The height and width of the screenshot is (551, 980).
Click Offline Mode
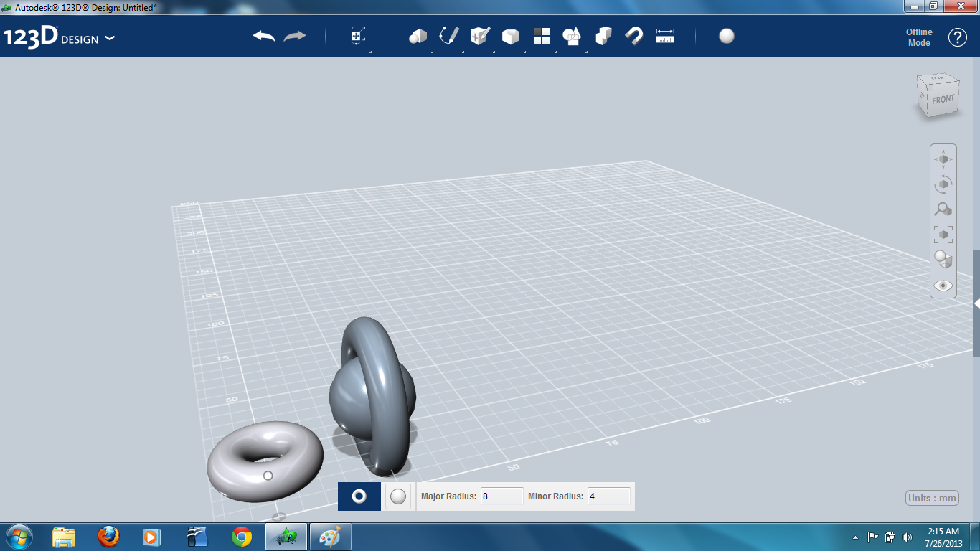click(x=919, y=36)
